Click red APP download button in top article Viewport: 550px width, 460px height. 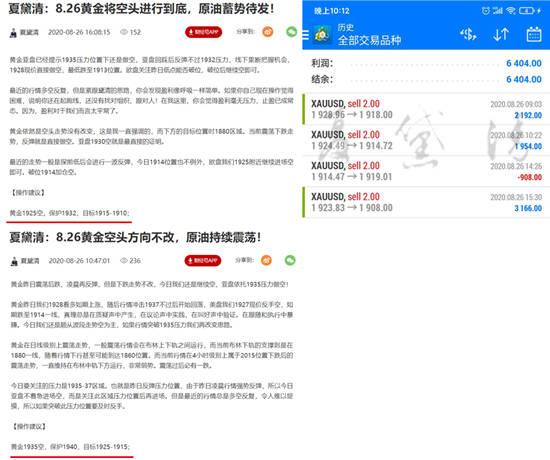[203, 32]
